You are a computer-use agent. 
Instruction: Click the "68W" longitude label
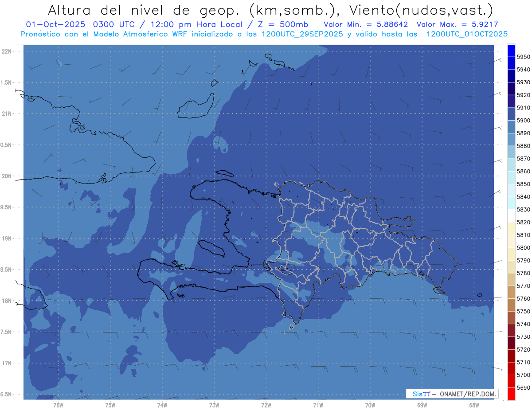tap(474, 405)
